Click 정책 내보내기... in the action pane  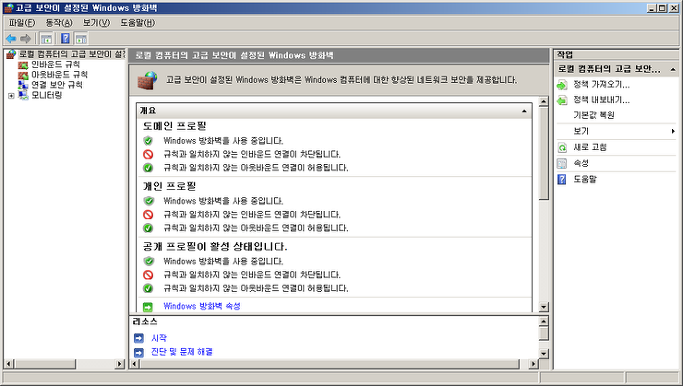(601, 100)
